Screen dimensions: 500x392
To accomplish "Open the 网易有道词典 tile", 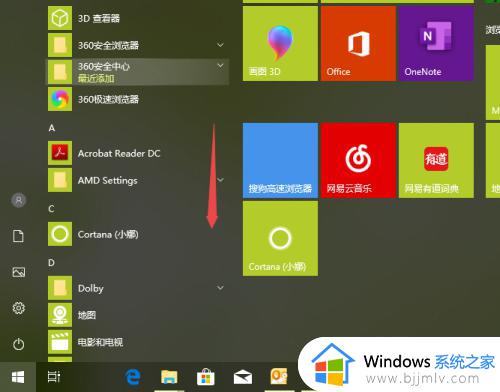I will pyautogui.click(x=436, y=160).
